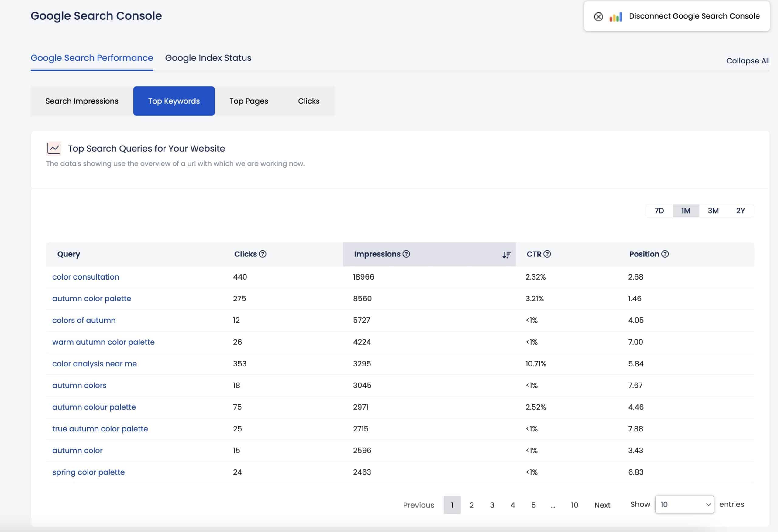
Task: Click the 353 clicks value
Action: [x=240, y=364]
